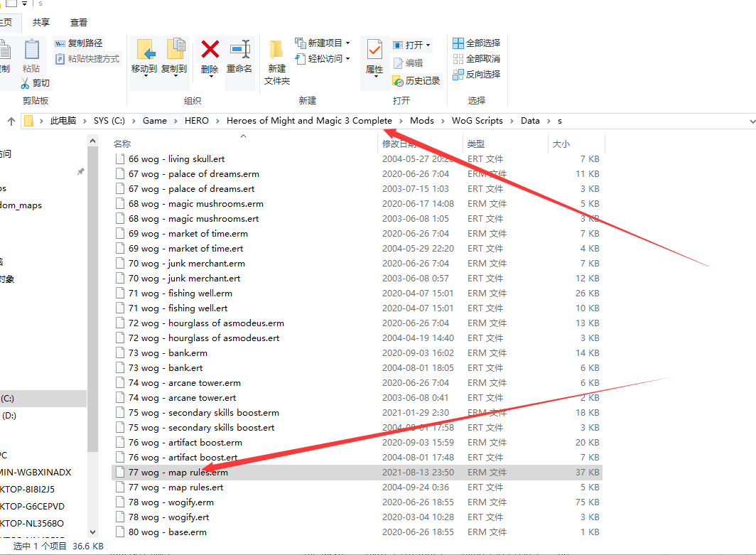This screenshot has height=555, width=756.
Task: Select file 67 wog - palace of dreams.ert
Action: coord(357,188)
